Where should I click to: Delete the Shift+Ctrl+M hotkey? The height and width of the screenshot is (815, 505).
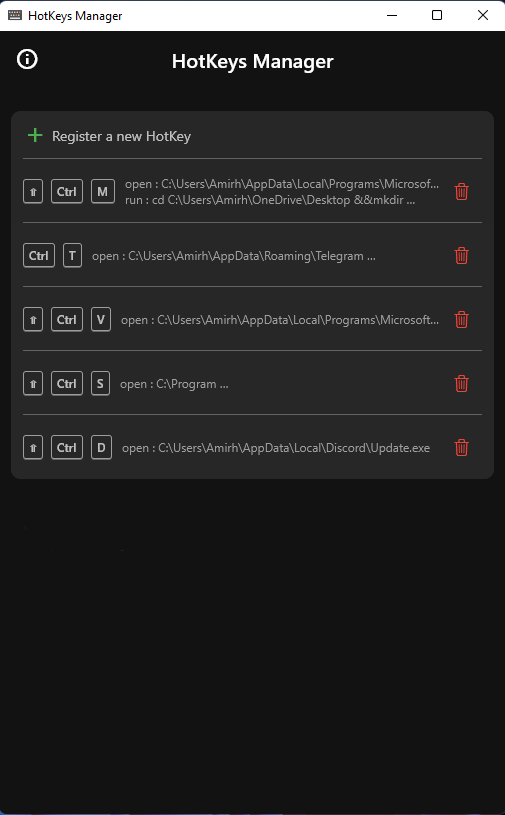[x=461, y=192]
